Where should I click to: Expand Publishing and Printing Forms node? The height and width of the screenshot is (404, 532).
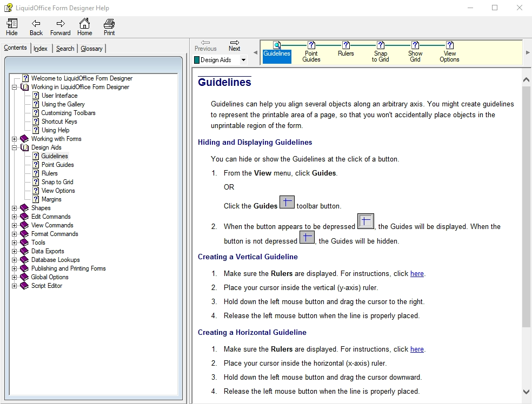click(14, 268)
